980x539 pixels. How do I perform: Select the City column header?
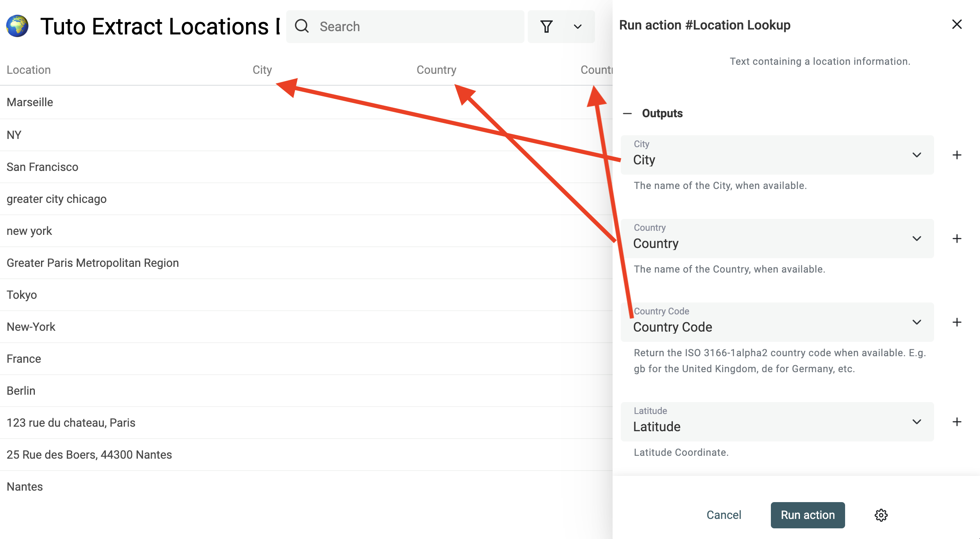click(263, 69)
